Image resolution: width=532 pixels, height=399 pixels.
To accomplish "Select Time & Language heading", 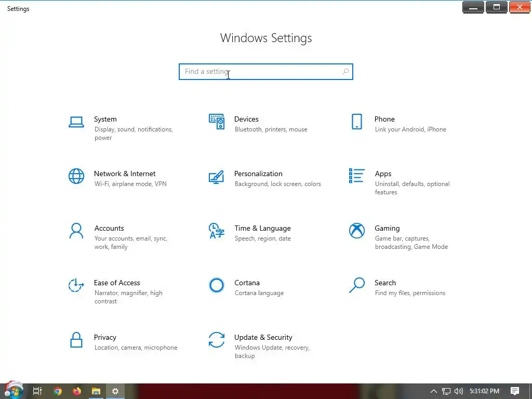I will click(262, 229).
